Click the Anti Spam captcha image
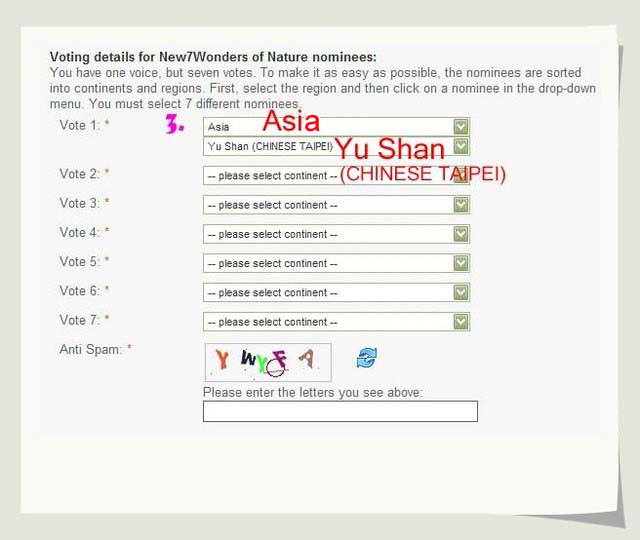 point(268,362)
